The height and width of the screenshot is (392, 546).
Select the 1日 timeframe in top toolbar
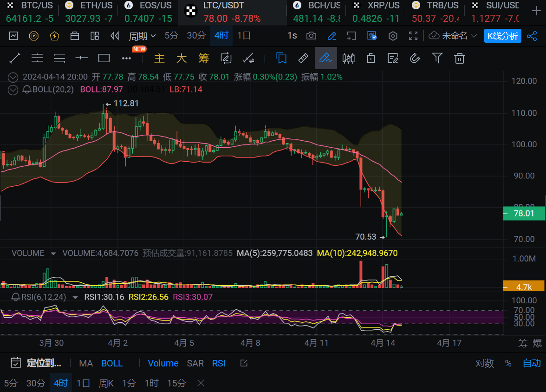tap(244, 36)
